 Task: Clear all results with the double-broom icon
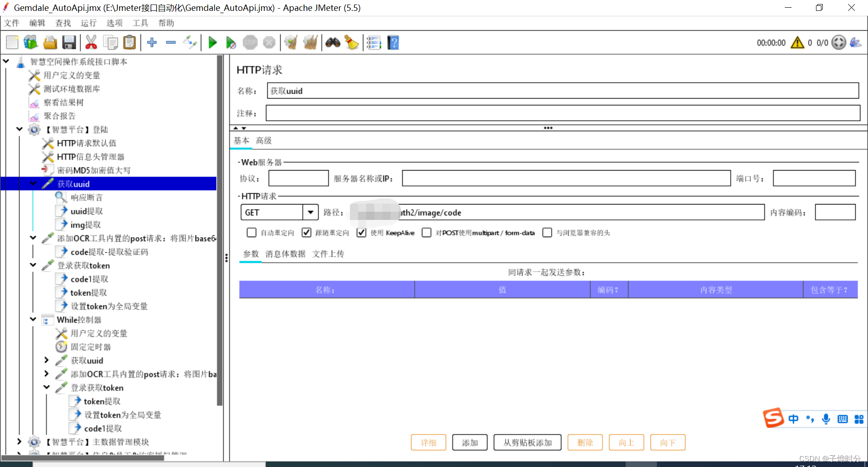click(311, 42)
